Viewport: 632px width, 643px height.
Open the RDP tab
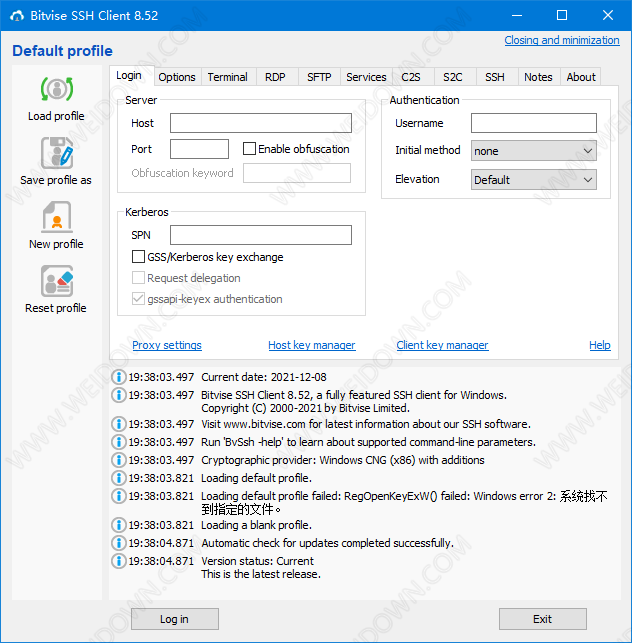[275, 77]
